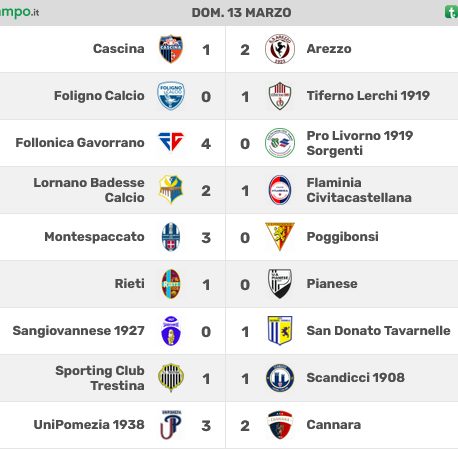This screenshot has height=449, width=458.
Task: Open the site logo in header
Action: (19, 12)
